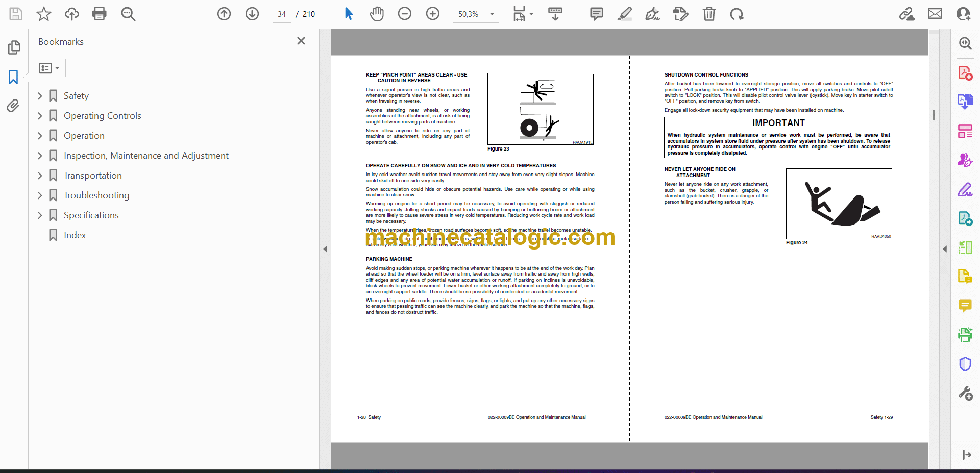The height and width of the screenshot is (473, 980).
Task: Expand the Troubleshooting bookmark
Action: pos(40,195)
